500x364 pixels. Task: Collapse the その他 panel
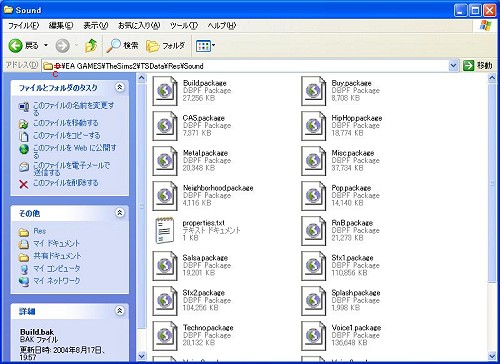coord(119,212)
